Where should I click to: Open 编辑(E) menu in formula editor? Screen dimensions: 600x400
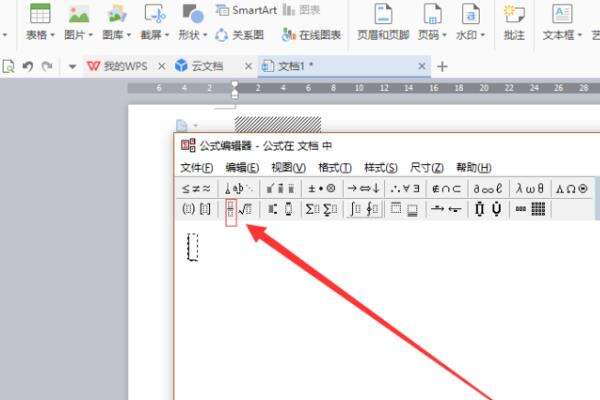tap(242, 168)
